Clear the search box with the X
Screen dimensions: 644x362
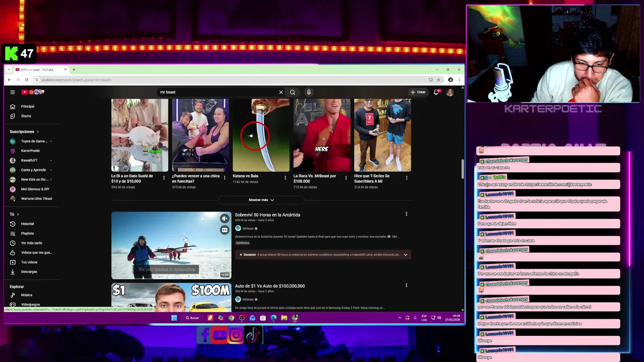click(x=281, y=92)
